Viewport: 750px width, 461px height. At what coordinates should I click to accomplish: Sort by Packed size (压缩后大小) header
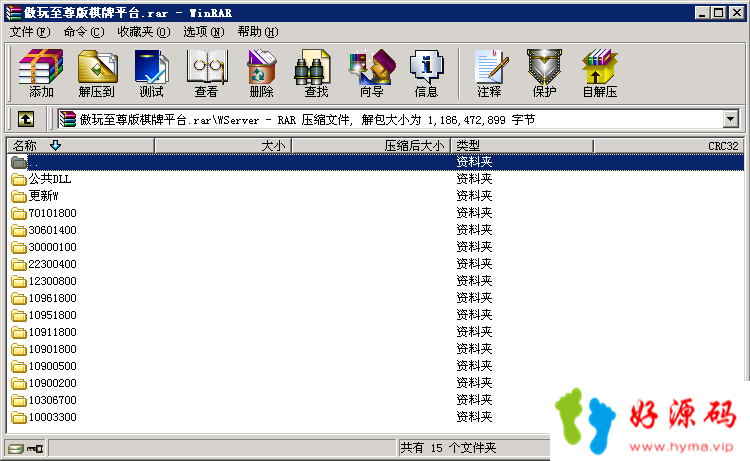(371, 145)
